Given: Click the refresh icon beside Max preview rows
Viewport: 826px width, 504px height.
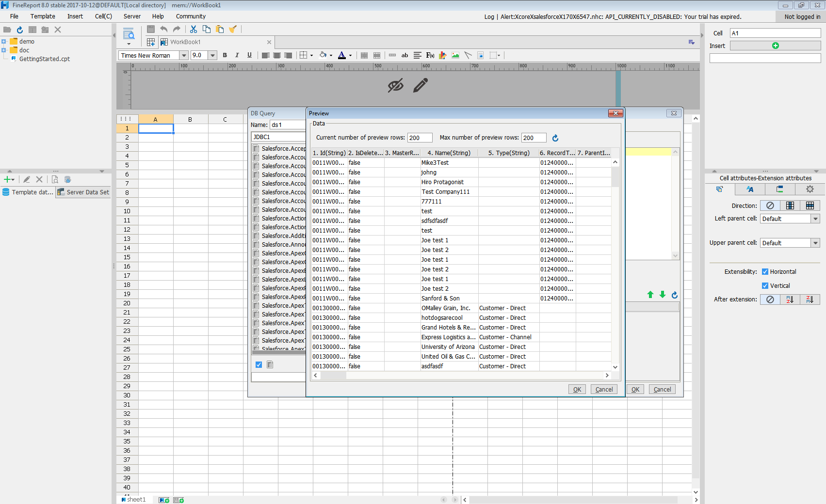Looking at the screenshot, I should 555,138.
